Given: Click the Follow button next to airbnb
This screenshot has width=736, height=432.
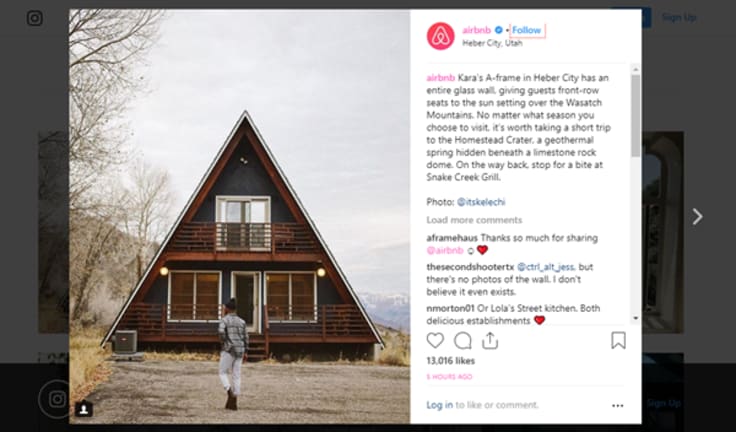Looking at the screenshot, I should 527,30.
